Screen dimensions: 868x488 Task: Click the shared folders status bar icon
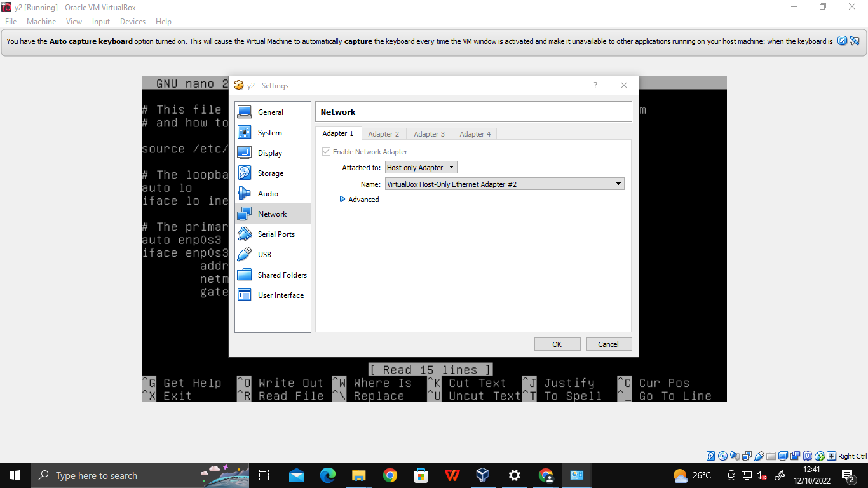click(771, 456)
